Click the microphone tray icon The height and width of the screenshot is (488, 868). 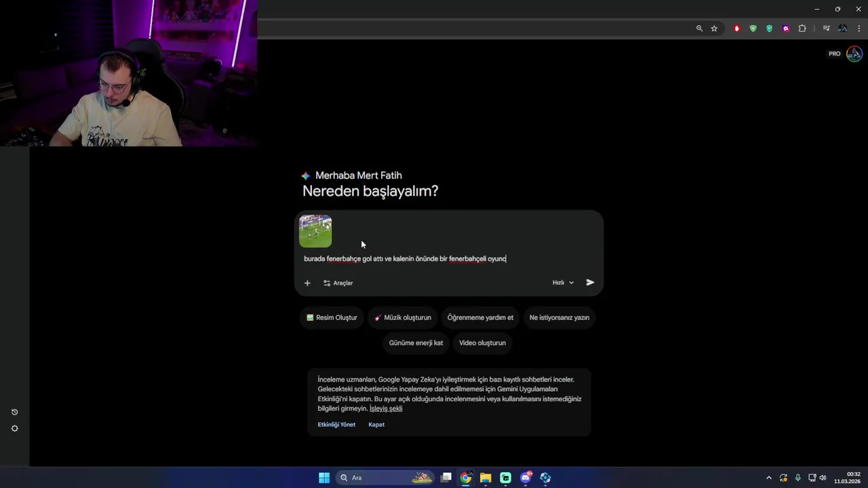[797, 478]
